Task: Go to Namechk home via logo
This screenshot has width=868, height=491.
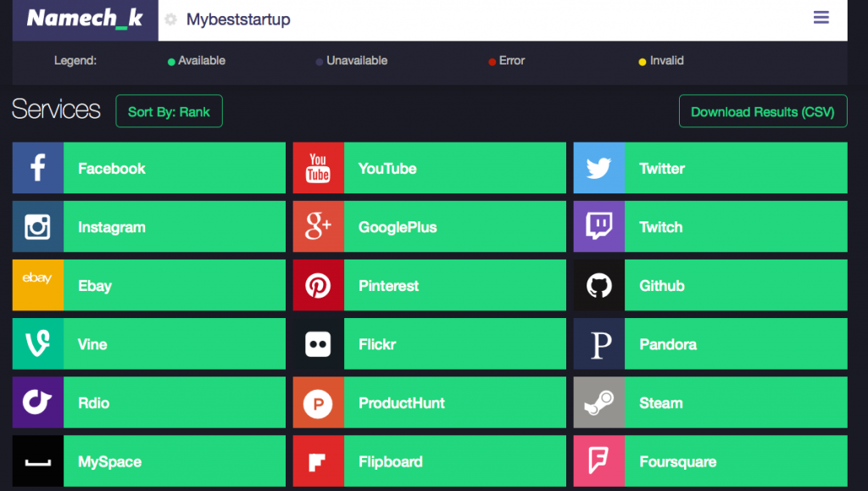Action: (86, 19)
